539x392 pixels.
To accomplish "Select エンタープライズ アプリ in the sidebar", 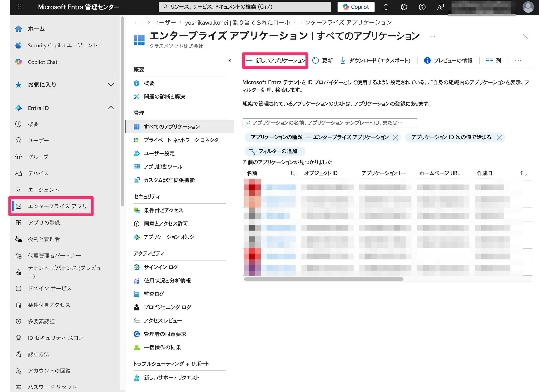I will (x=58, y=206).
